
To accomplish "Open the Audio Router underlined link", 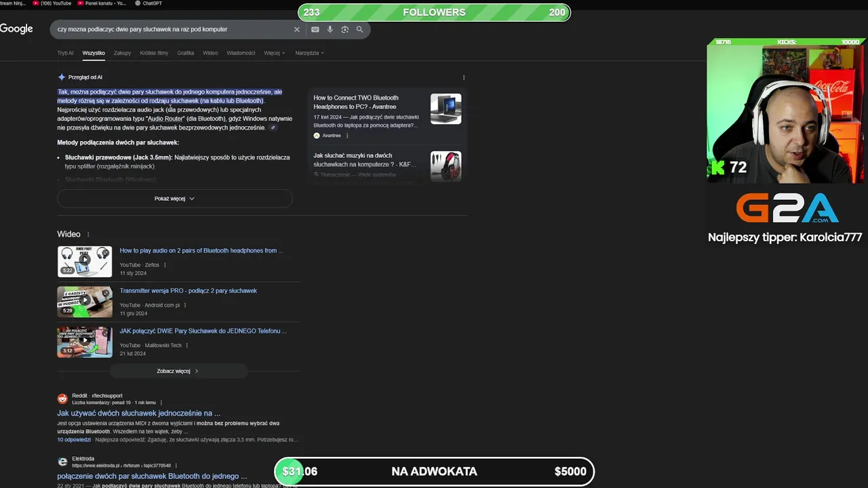I will click(165, 119).
